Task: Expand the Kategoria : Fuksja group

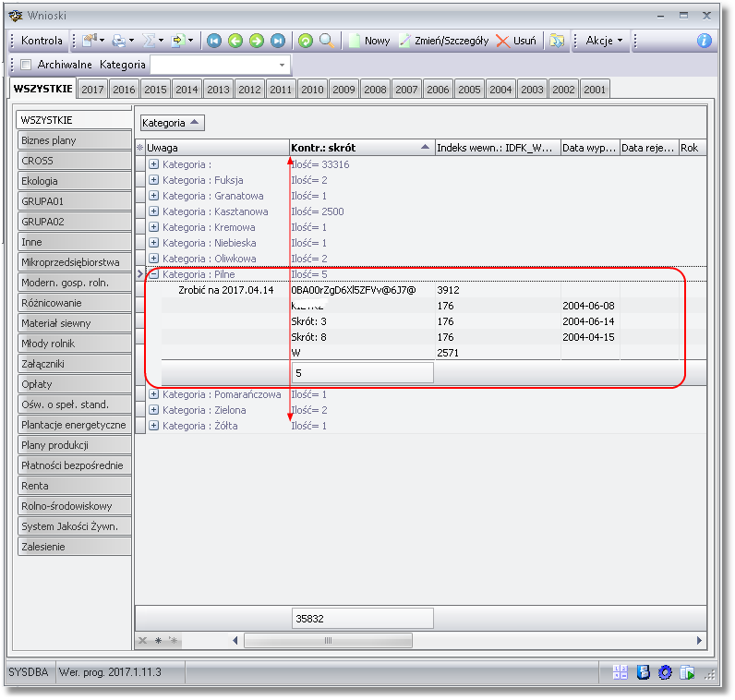Action: 154,180
